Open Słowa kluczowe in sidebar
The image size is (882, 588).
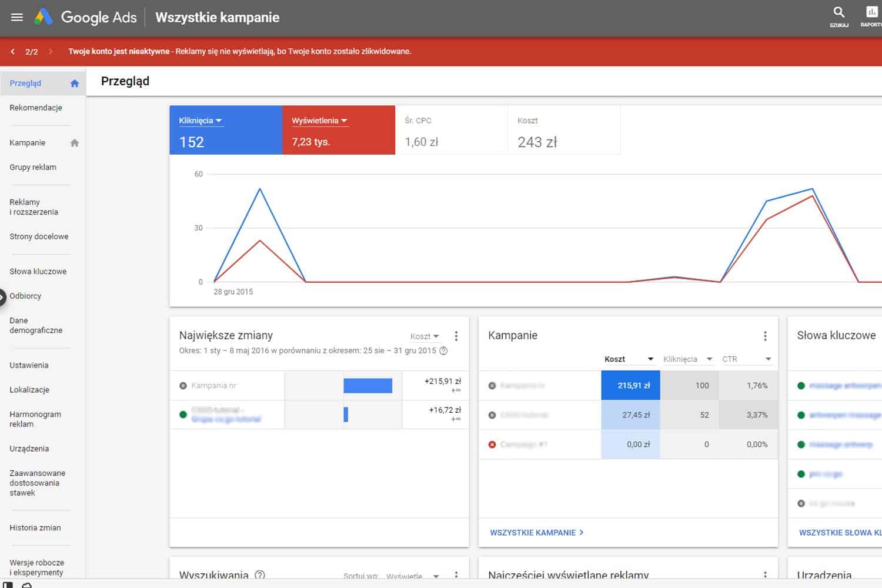[38, 272]
